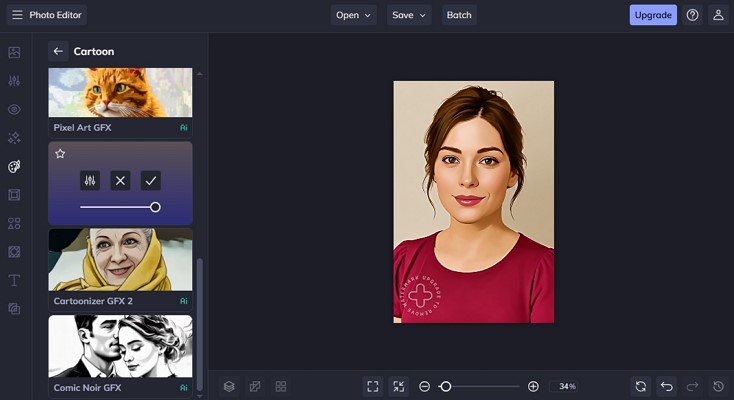Open the Graphics shapes sidebar icon
Screen dimensions: 734x400
pos(14,223)
